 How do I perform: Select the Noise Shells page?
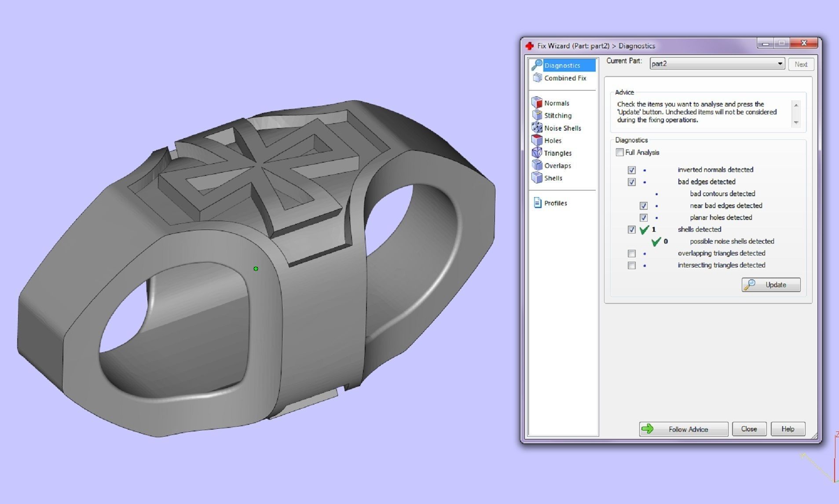(563, 128)
